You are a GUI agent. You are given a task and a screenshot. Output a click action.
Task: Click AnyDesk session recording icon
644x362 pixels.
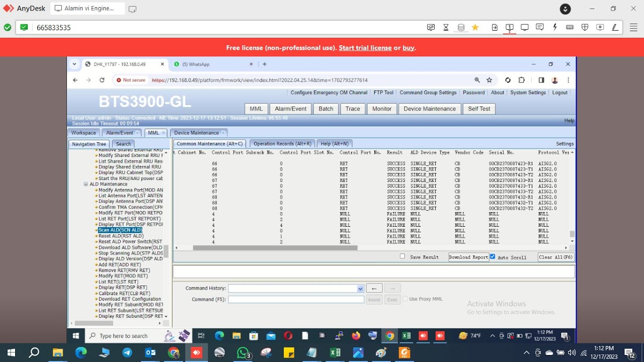point(600,27)
